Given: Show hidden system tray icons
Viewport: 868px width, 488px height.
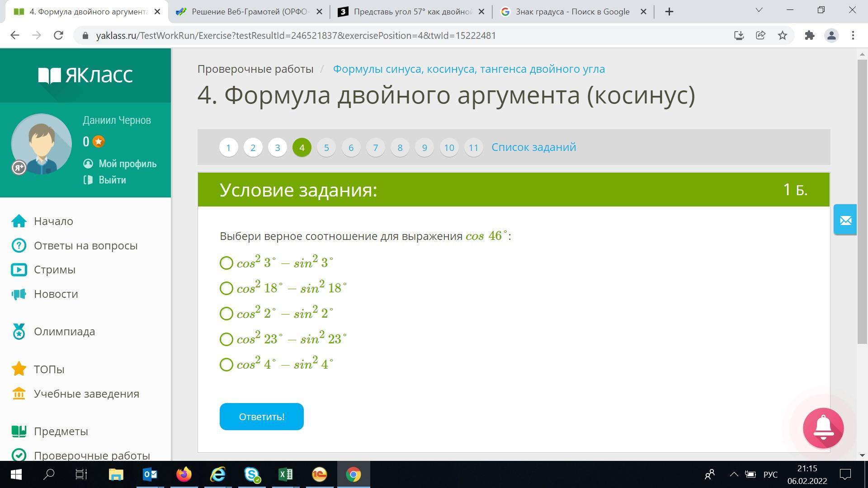Looking at the screenshot, I should 734,474.
